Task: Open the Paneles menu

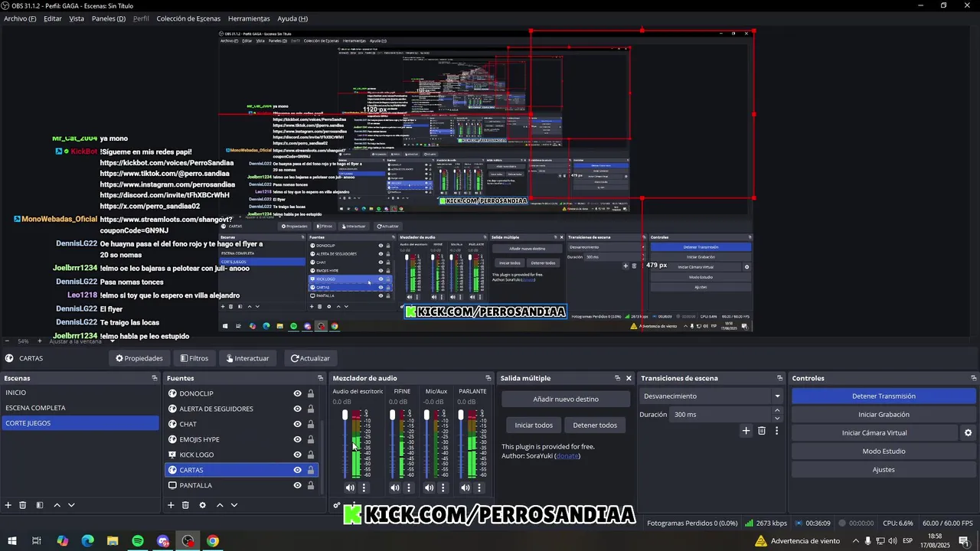Action: (109, 18)
